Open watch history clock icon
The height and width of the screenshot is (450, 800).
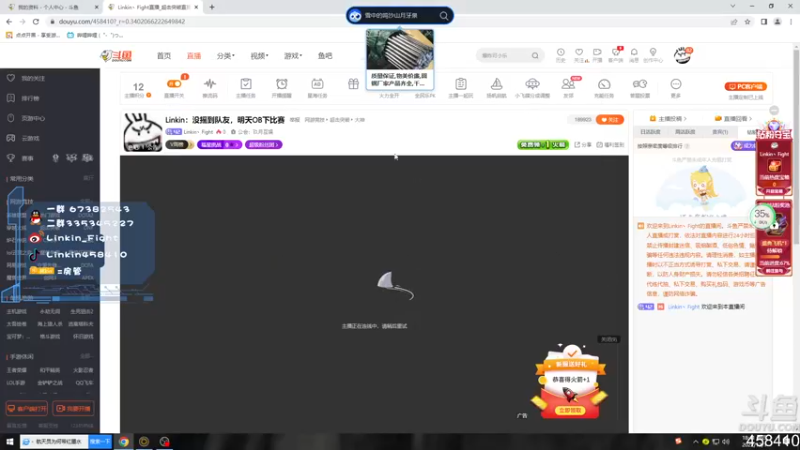(x=560, y=53)
